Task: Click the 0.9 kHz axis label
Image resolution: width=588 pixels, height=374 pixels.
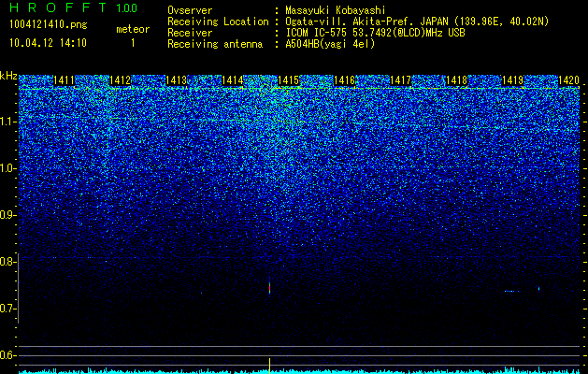Action: point(7,215)
